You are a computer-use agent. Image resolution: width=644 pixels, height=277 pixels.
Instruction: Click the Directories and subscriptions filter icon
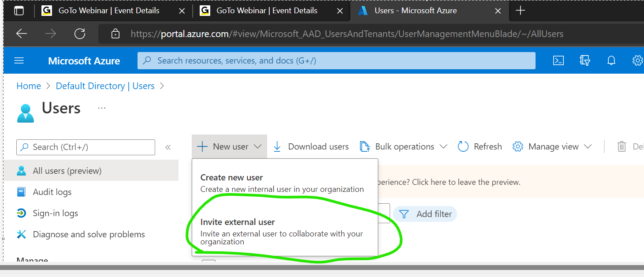(585, 60)
